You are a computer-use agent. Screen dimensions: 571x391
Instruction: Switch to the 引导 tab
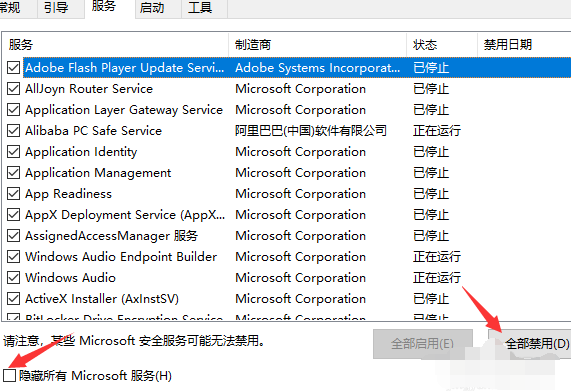tap(56, 8)
